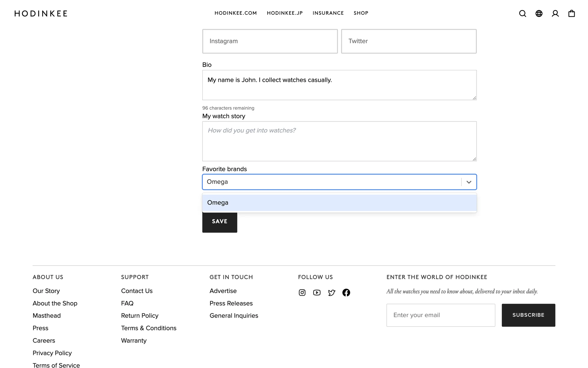The height and width of the screenshot is (368, 588).
Task: Go to the SHOP menu item
Action: [361, 13]
